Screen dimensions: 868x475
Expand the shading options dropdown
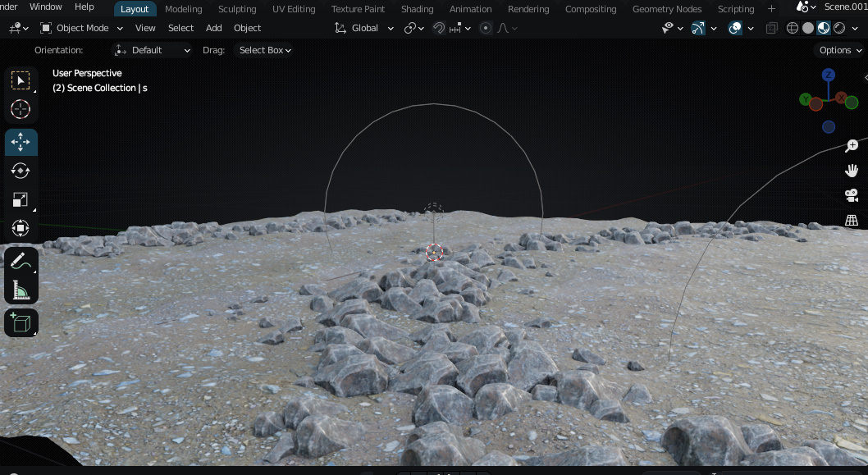855,27
